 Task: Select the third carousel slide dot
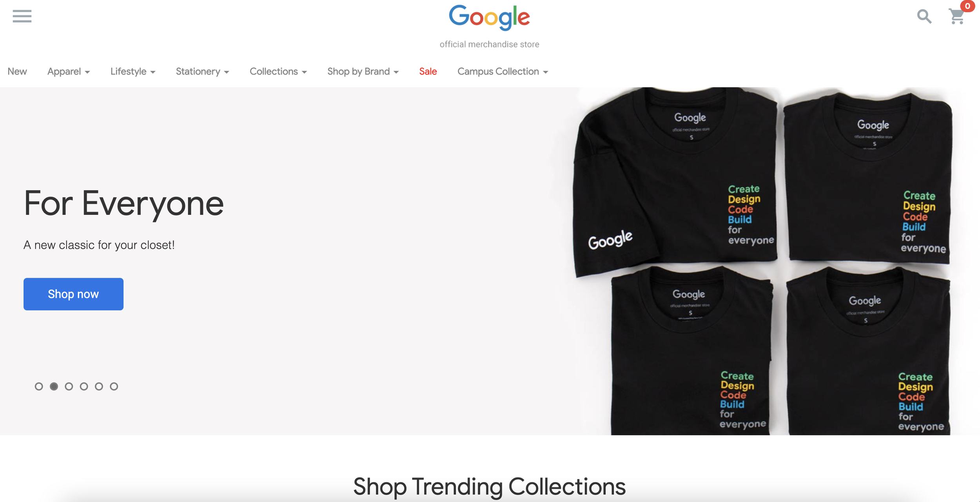(x=69, y=386)
